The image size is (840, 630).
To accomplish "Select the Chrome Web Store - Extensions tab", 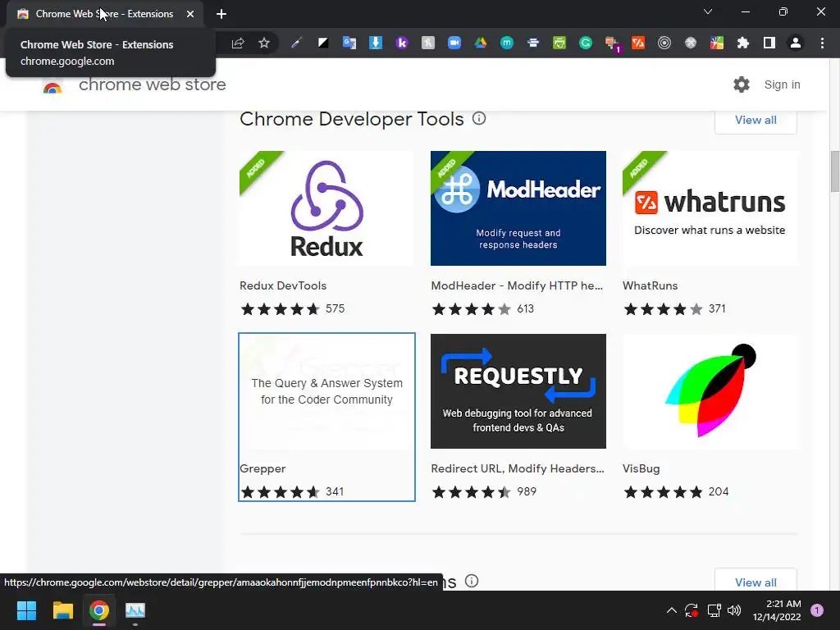I will point(104,14).
